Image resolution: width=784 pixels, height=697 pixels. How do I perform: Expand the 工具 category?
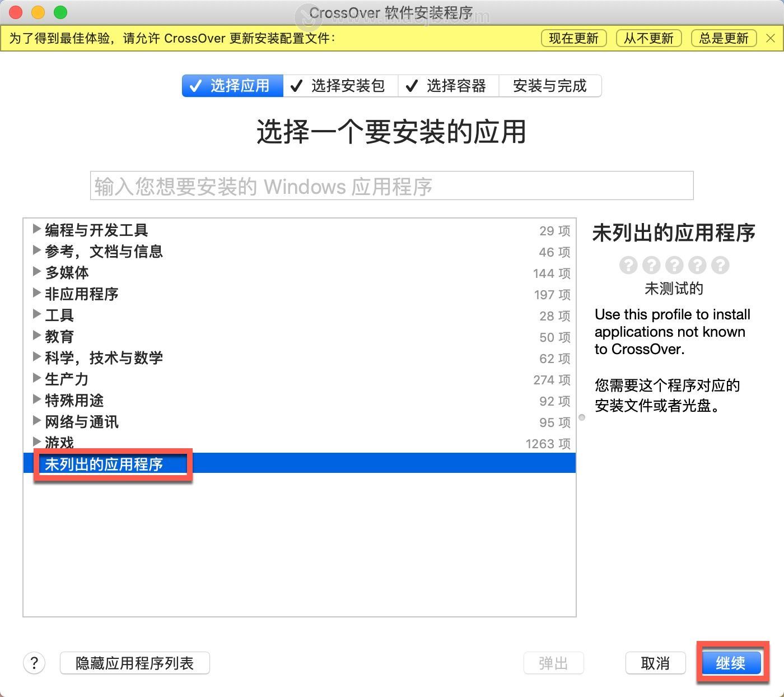36,314
